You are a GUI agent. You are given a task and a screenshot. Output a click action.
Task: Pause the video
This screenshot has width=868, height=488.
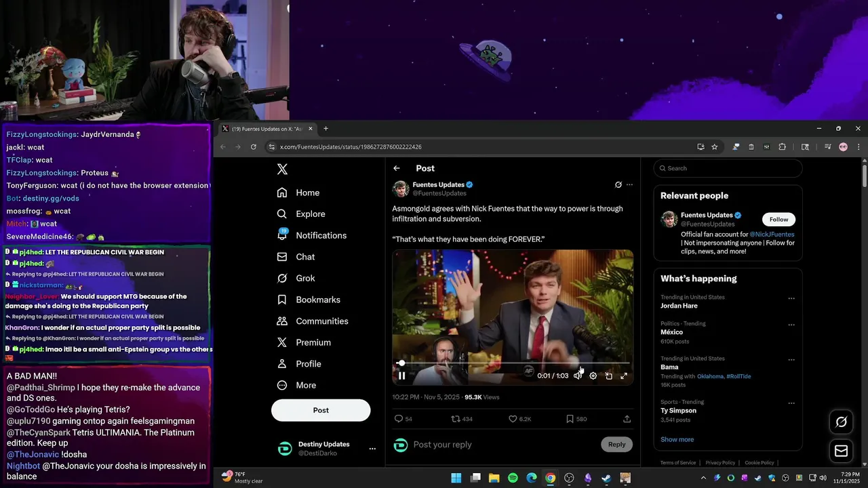click(x=401, y=375)
